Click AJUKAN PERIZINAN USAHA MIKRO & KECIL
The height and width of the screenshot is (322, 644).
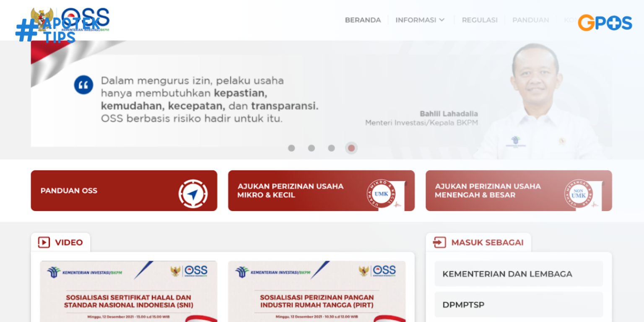321,190
